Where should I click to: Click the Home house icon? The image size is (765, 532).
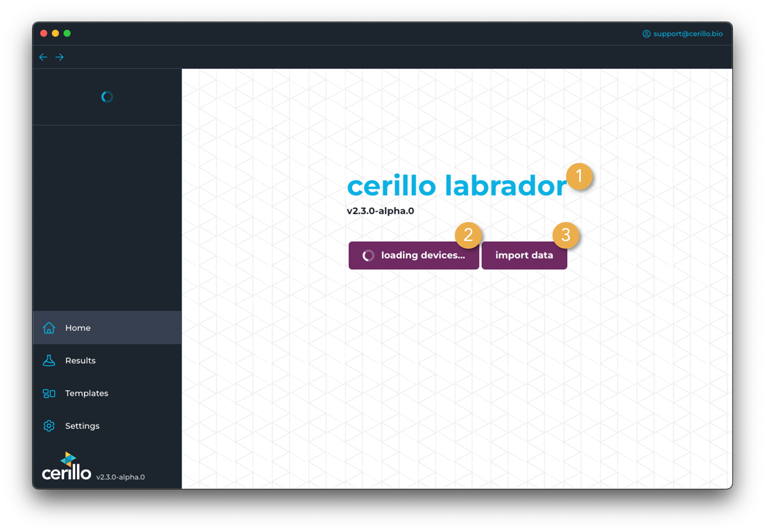(49, 328)
